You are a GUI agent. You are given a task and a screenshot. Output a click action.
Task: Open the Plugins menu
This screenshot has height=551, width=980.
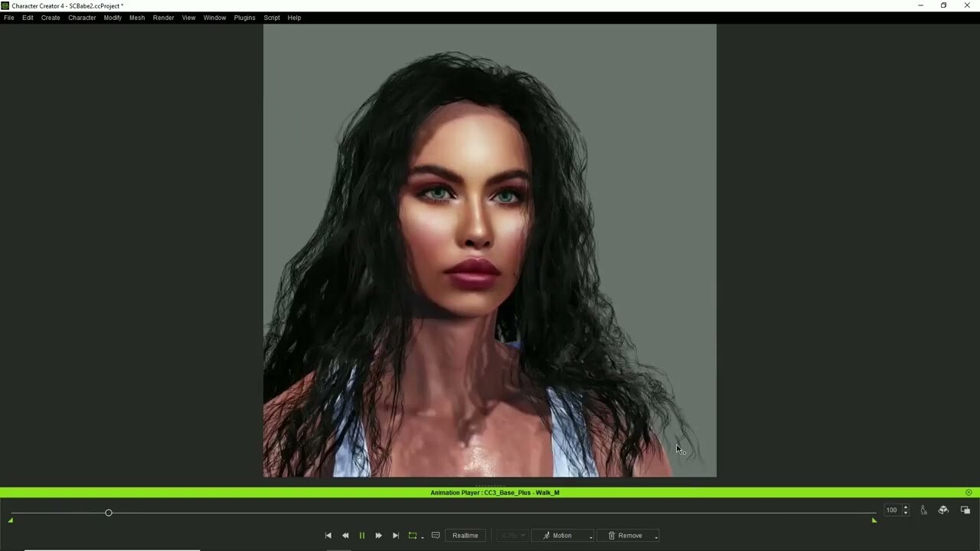tap(243, 18)
